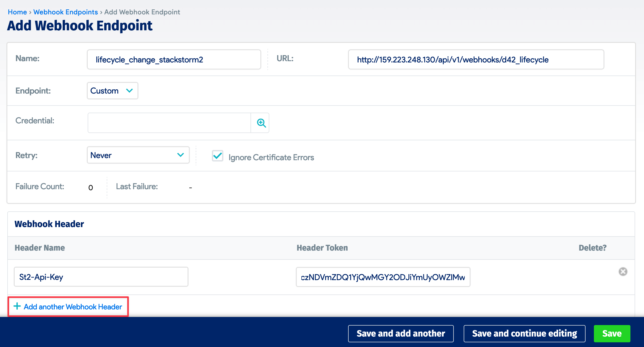
Task: Open the Retry dropdown set to Never
Action: (138, 155)
